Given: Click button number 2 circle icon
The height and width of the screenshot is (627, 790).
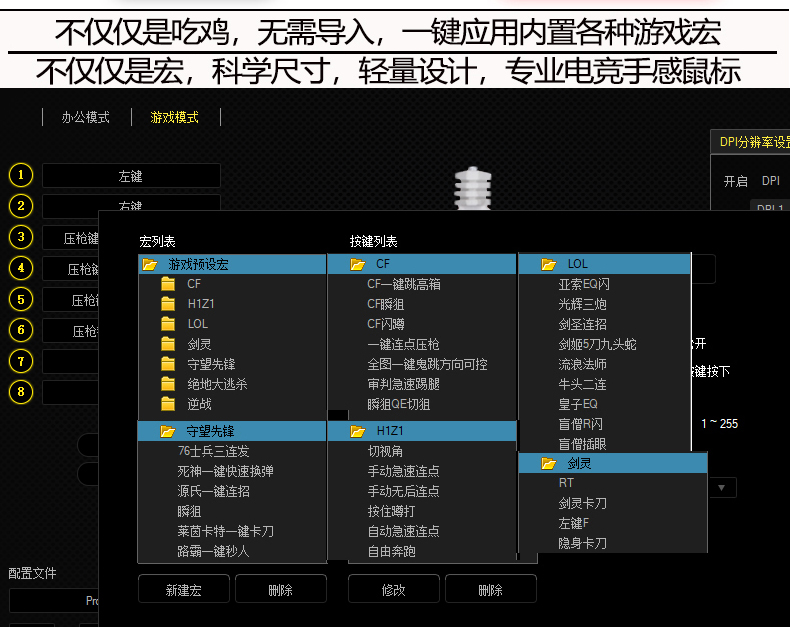Looking at the screenshot, I should (21, 206).
